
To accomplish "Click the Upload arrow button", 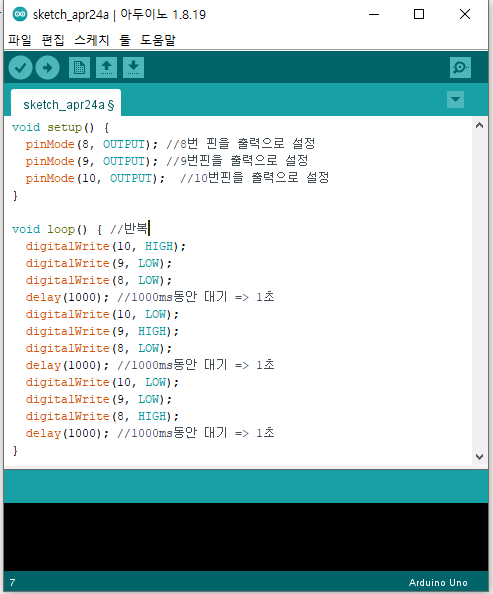I will (x=47, y=68).
